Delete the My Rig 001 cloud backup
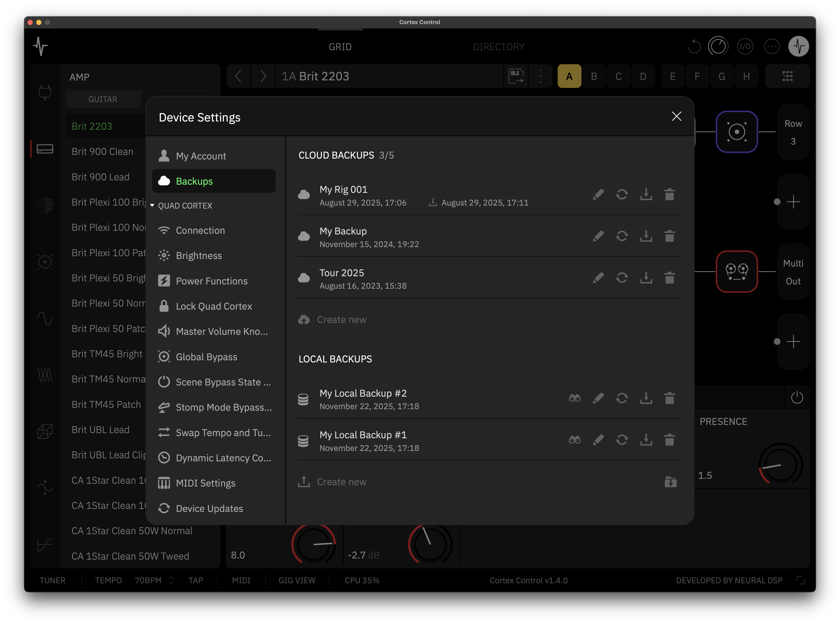The height and width of the screenshot is (624, 840). click(x=669, y=195)
